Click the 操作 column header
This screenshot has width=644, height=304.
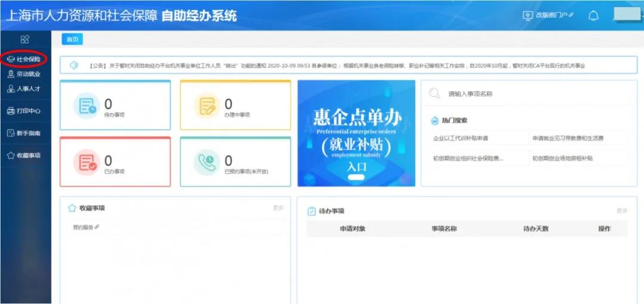coord(604,229)
